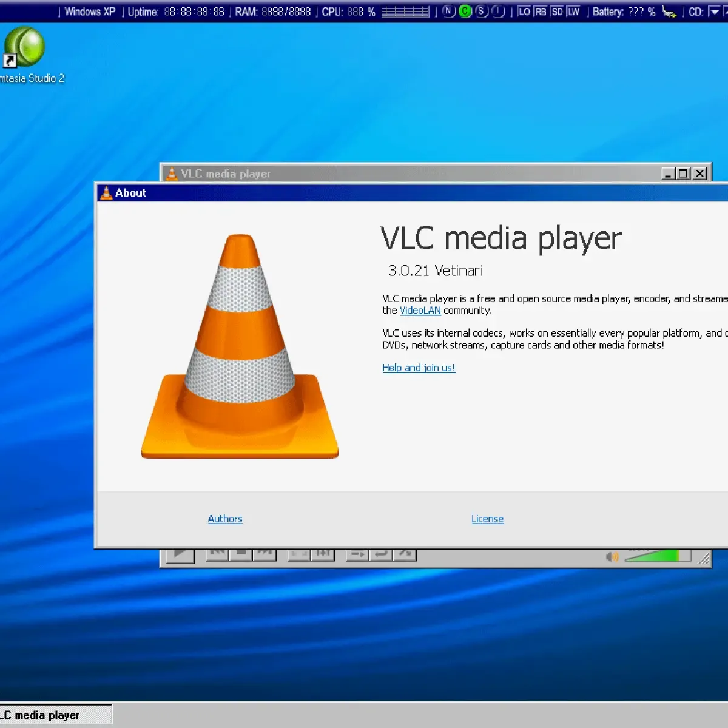Image resolution: width=728 pixels, height=728 pixels.
Task: Minimize the VLC media player window
Action: pyautogui.click(x=669, y=174)
